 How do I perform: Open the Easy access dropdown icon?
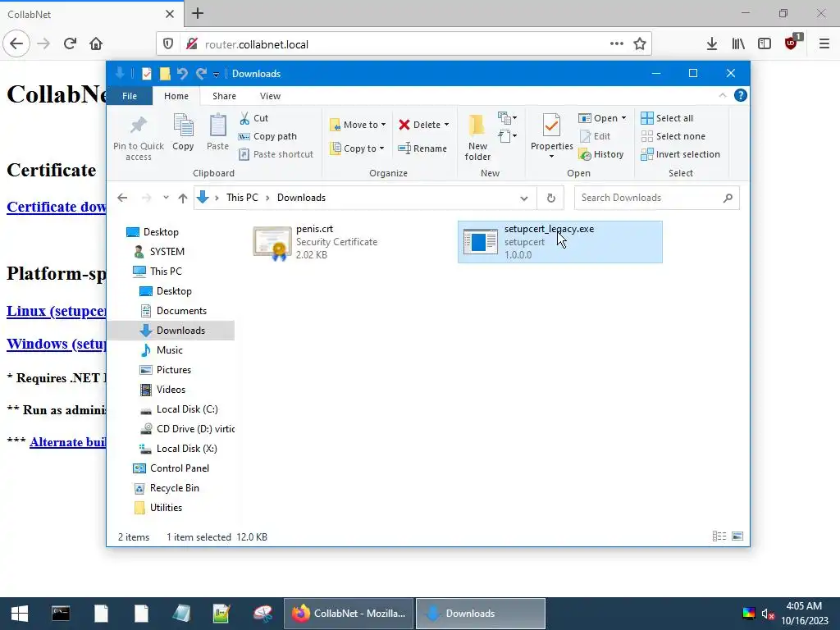coord(507,136)
